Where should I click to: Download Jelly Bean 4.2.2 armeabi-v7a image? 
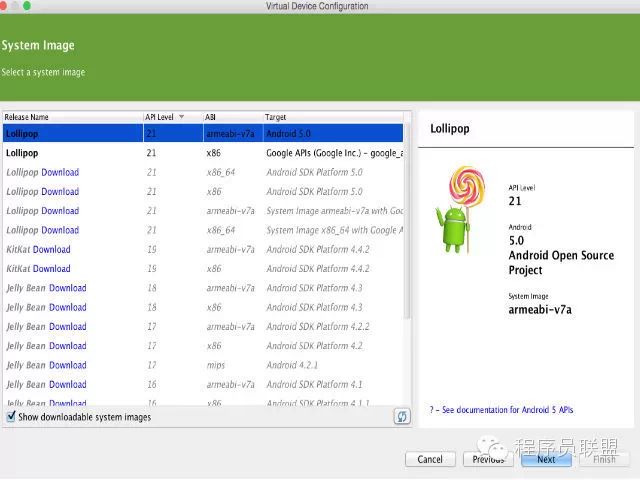tap(68, 327)
